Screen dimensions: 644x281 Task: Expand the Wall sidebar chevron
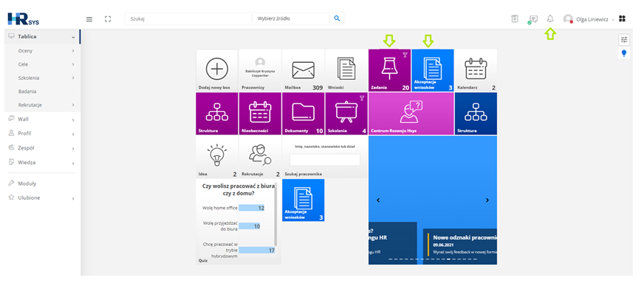73,120
